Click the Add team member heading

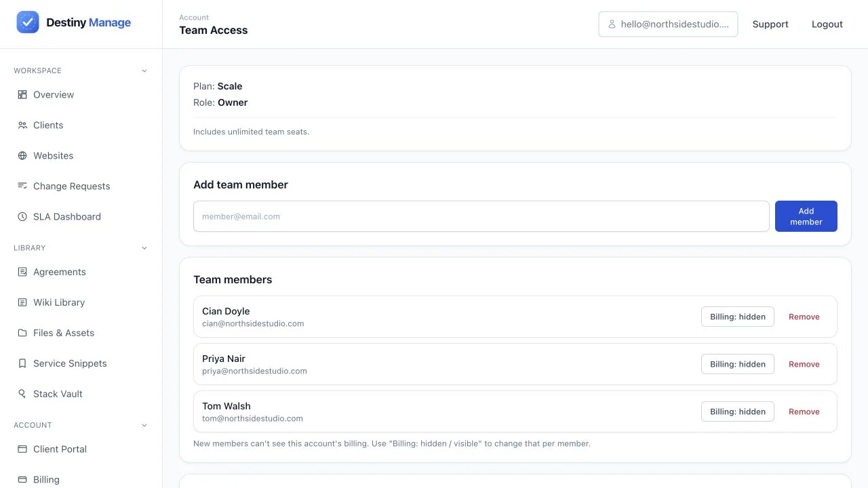tap(241, 185)
